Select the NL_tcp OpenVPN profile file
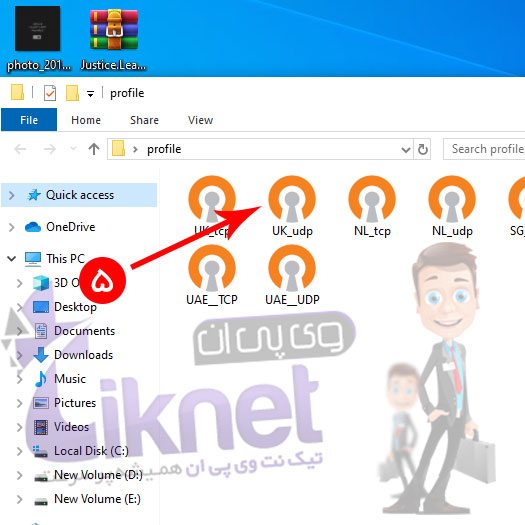 pyautogui.click(x=372, y=207)
